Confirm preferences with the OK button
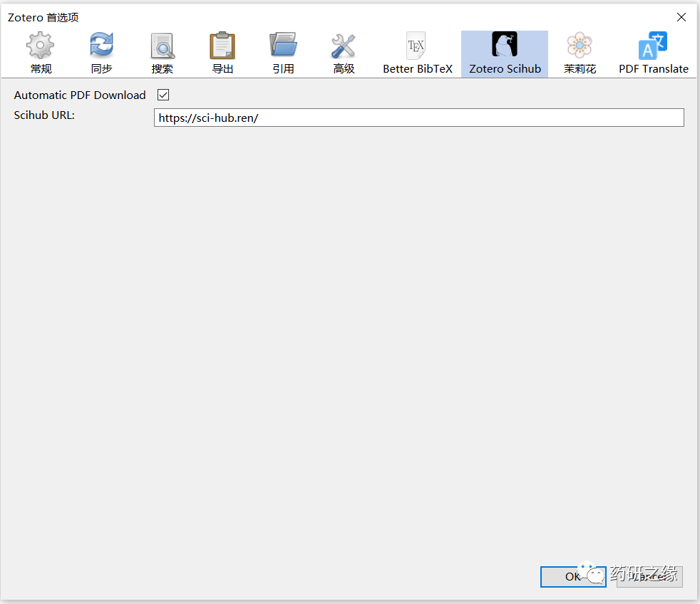This screenshot has width=700, height=604. (573, 577)
